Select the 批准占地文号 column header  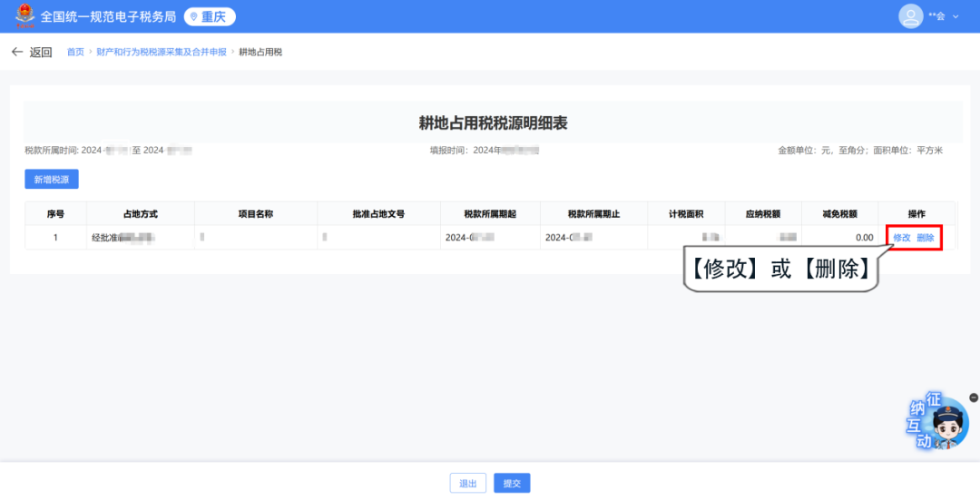pos(378,214)
